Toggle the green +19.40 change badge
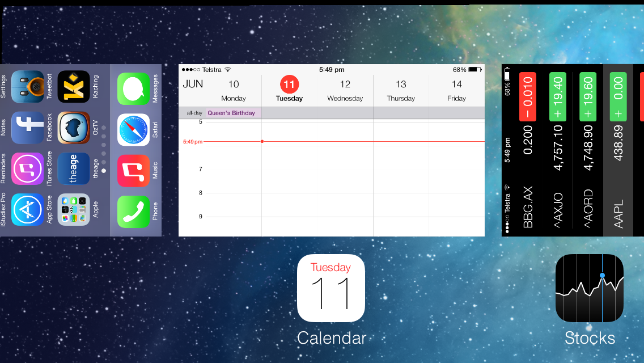Screen dimensions: 644x363 pos(558,96)
